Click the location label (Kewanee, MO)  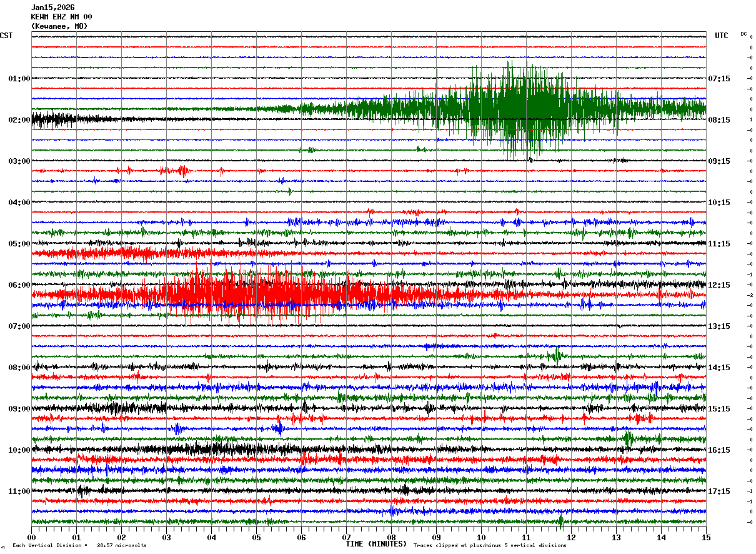tap(59, 26)
